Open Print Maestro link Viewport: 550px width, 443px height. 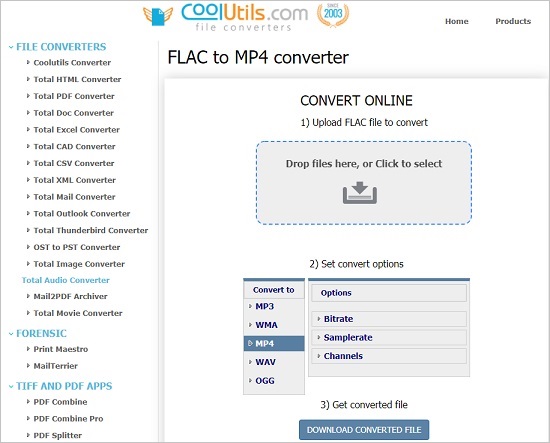pos(61,349)
